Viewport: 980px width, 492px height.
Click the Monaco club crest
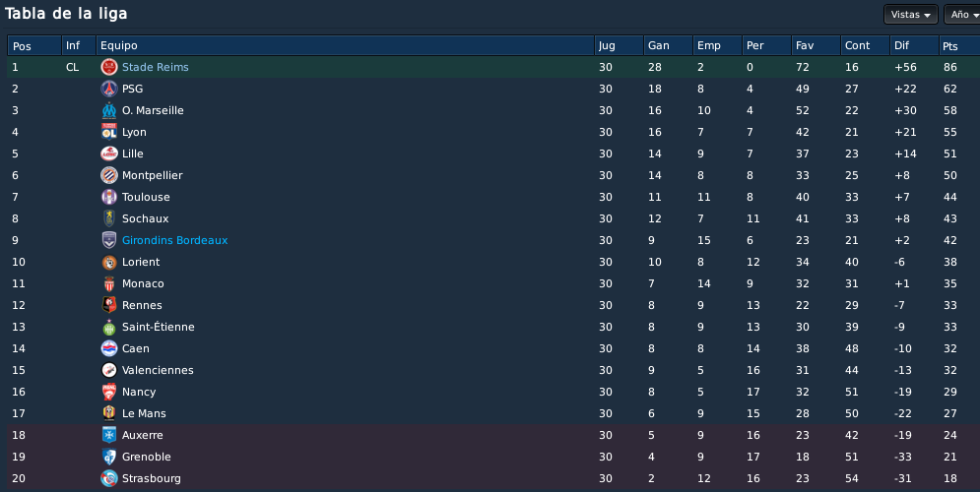click(x=109, y=283)
